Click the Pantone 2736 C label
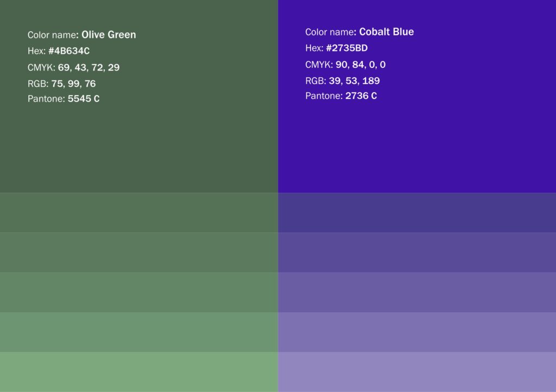The height and width of the screenshot is (392, 556). point(361,96)
